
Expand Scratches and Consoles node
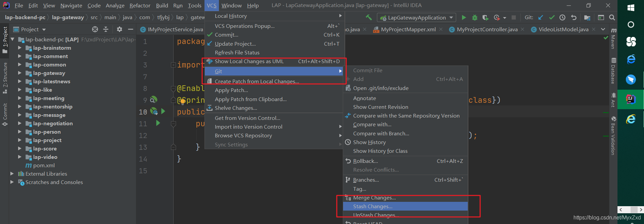tap(12, 182)
